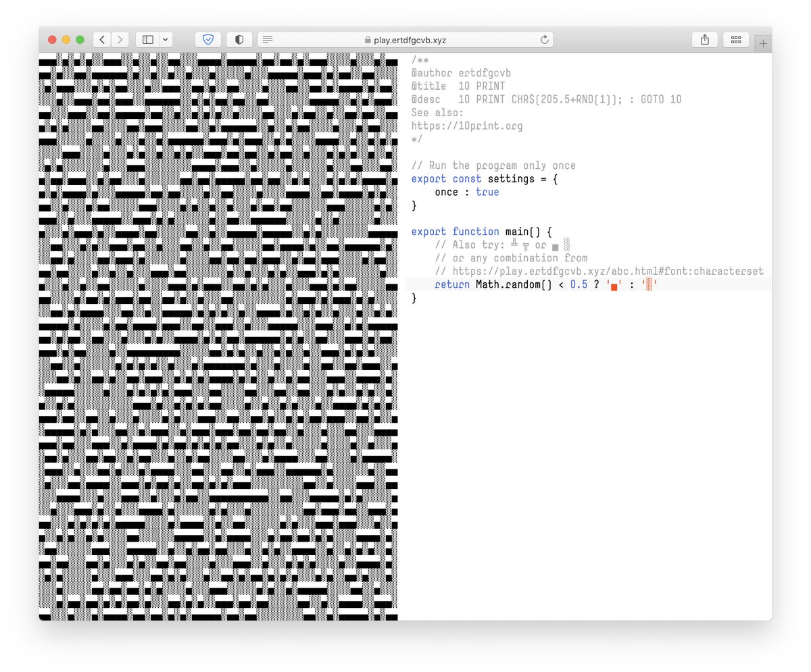Minimize the window with the yellow button
Image resolution: width=811 pixels, height=672 pixels.
coord(66,40)
